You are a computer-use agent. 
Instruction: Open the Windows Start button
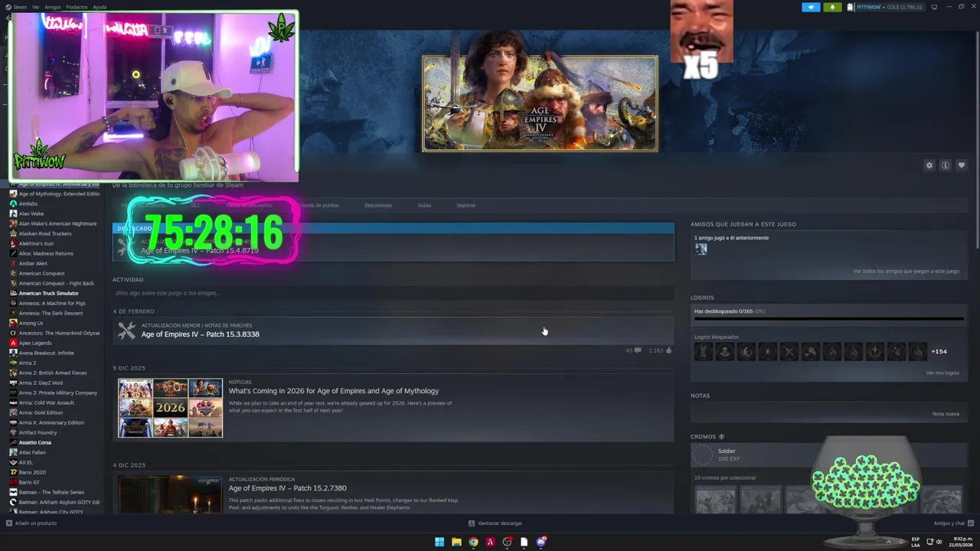pos(439,542)
